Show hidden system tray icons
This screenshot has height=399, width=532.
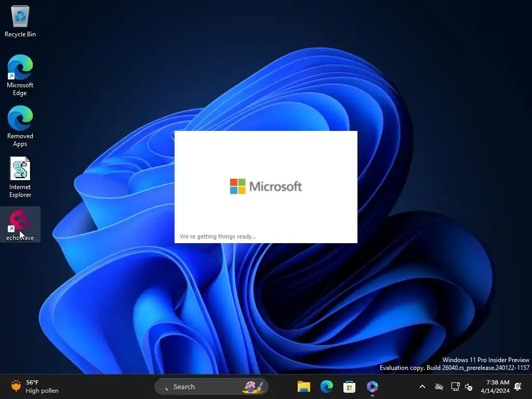tap(422, 387)
